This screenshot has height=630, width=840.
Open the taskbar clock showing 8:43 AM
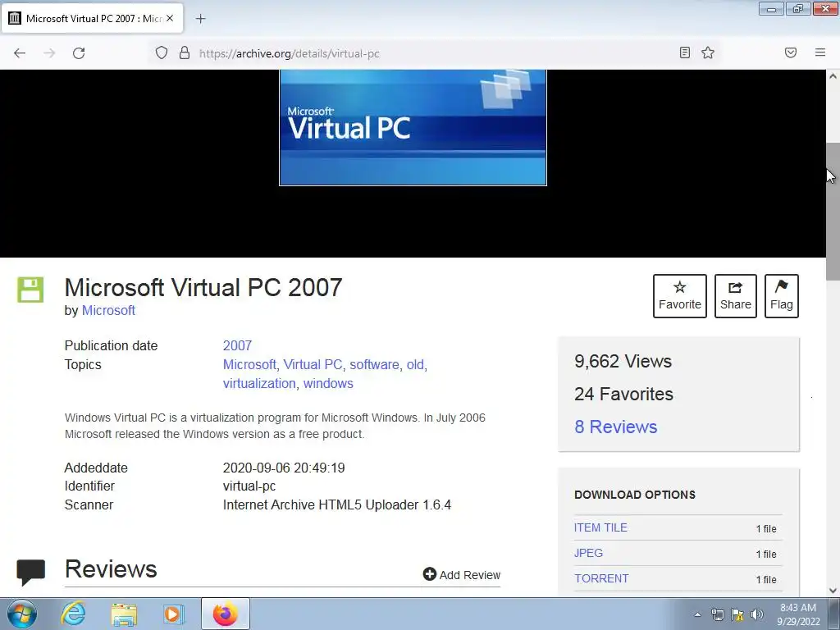798,614
